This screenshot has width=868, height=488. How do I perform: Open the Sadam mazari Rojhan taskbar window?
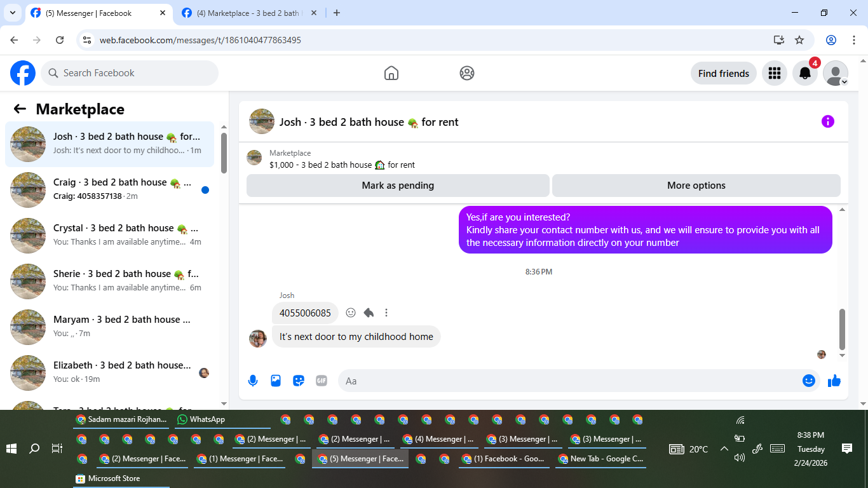click(x=121, y=419)
